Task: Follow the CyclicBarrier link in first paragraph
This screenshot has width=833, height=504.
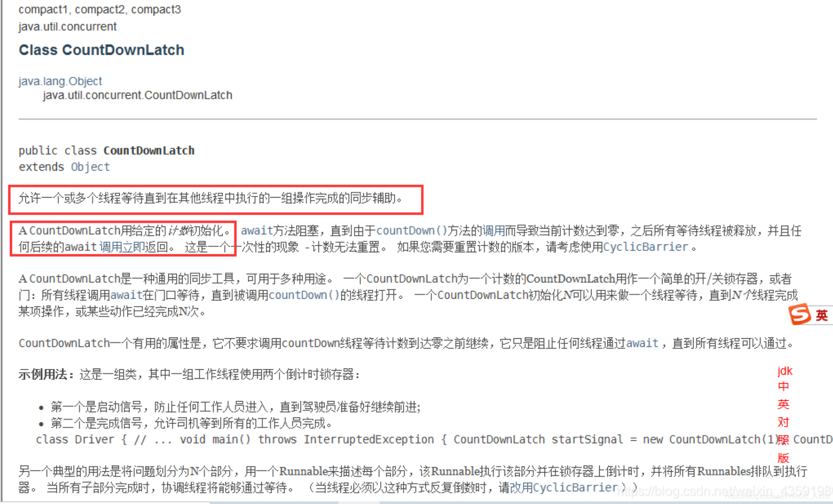Action: (x=646, y=247)
